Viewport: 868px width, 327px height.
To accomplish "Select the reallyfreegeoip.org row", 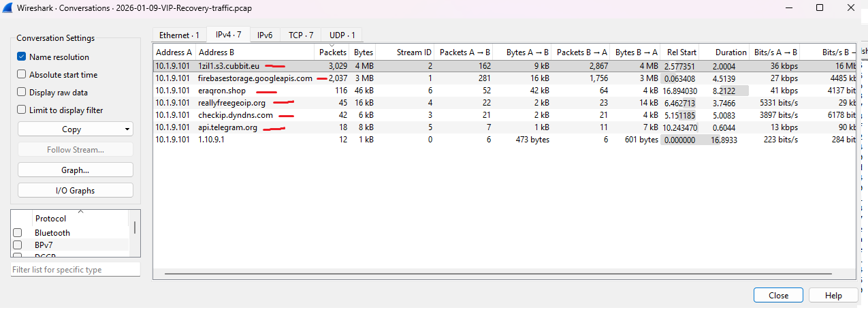I will tap(504, 103).
